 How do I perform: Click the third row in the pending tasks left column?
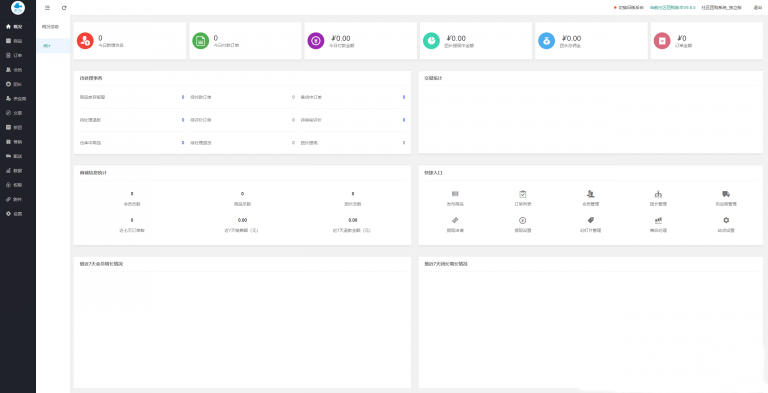coord(132,143)
